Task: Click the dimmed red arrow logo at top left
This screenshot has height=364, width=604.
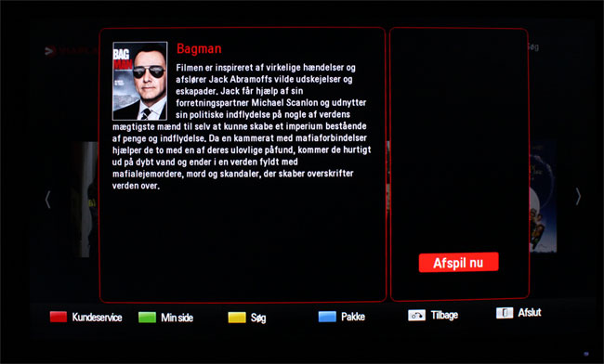Action: tap(50, 51)
